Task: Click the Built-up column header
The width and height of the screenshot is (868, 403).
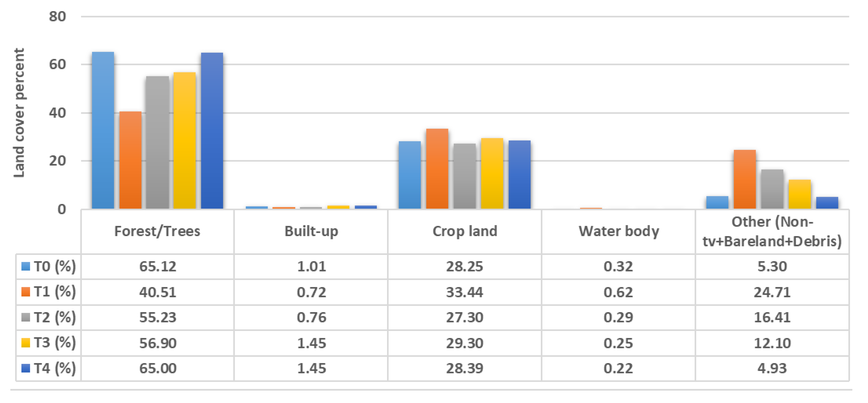Action: point(311,232)
